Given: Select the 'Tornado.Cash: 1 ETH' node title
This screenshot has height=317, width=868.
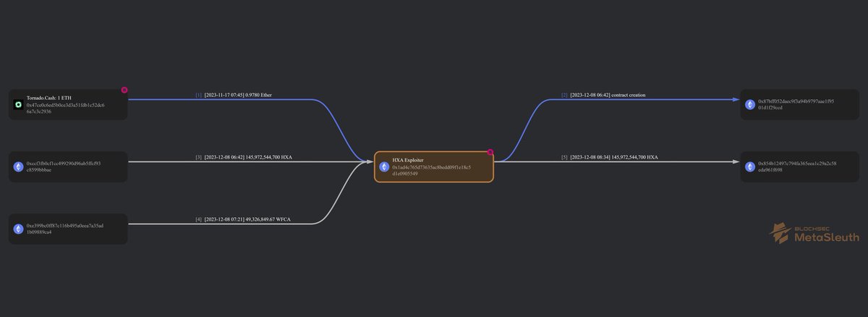Looking at the screenshot, I should 49,98.
